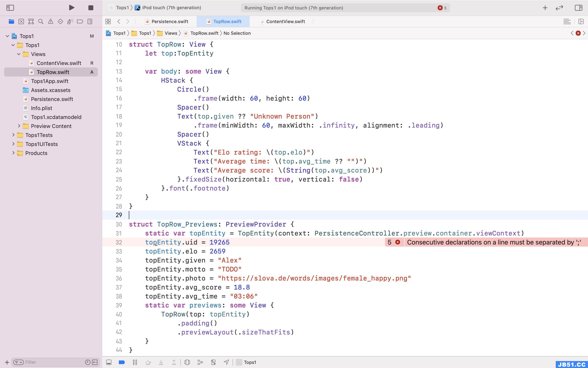Show only source-controlled files filter
588x368 pixels.
point(95,362)
